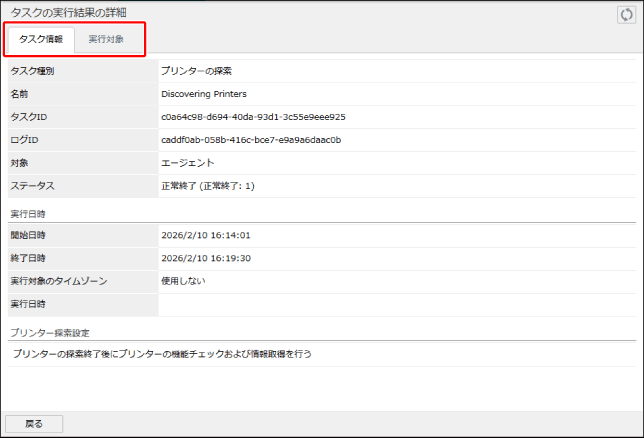Click the printer discovery setting description text
This screenshot has height=438, width=644.
162,353
